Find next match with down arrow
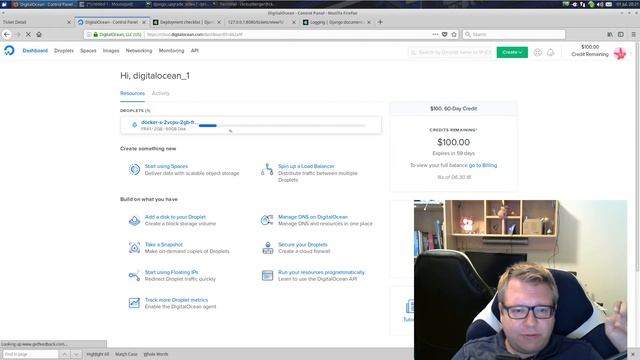Viewport: 640px width, 360px height. click(76, 354)
